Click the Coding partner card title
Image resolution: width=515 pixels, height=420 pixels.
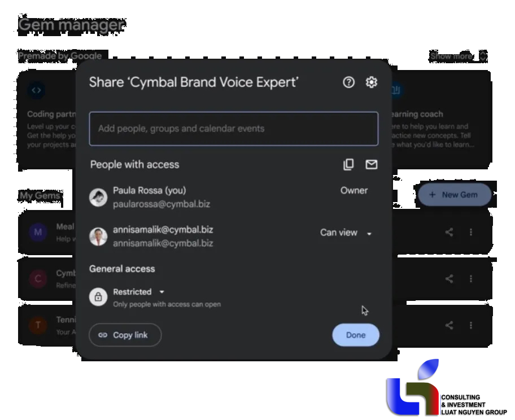coord(51,114)
